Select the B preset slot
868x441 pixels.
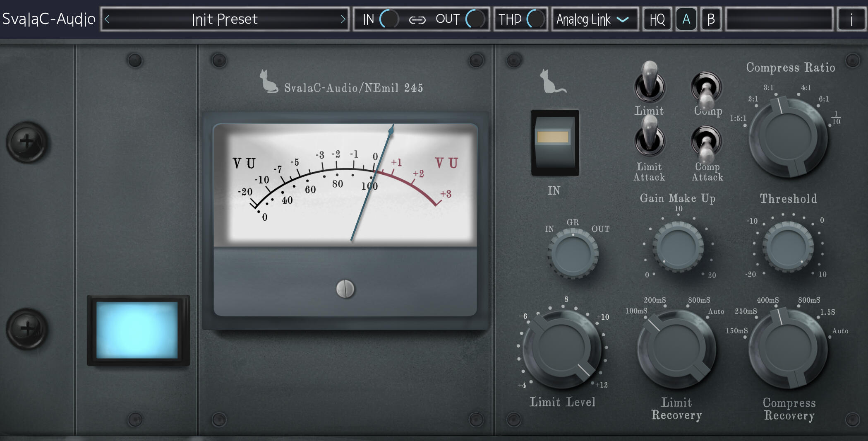tap(711, 19)
